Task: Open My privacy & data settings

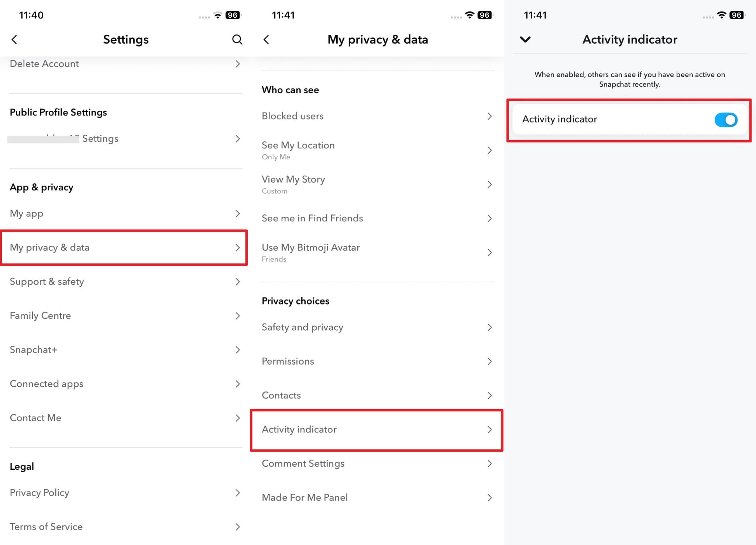Action: tap(124, 248)
